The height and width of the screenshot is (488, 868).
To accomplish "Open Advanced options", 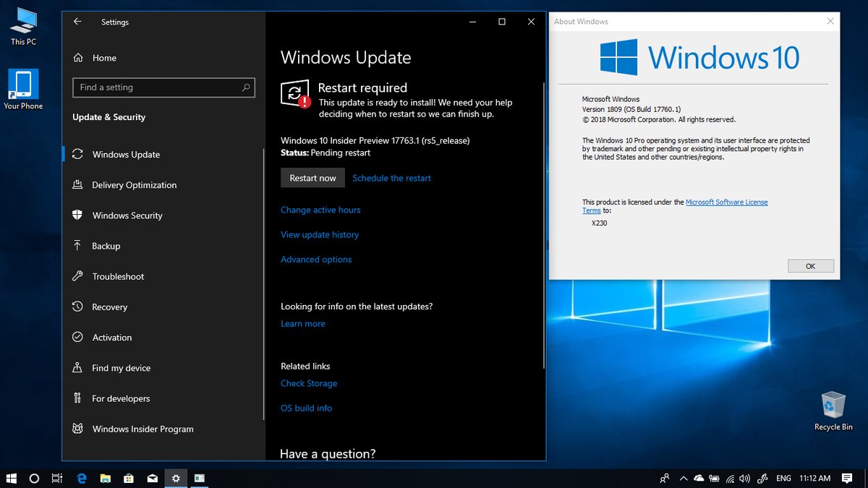I will [316, 259].
